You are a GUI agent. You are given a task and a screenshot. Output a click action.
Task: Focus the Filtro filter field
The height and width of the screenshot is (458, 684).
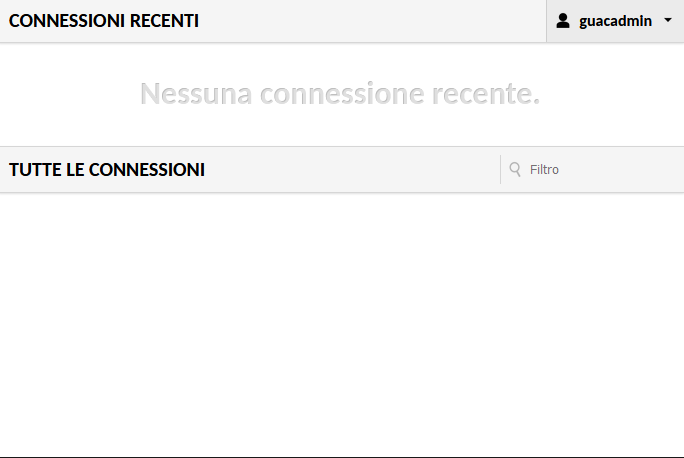coord(592,169)
